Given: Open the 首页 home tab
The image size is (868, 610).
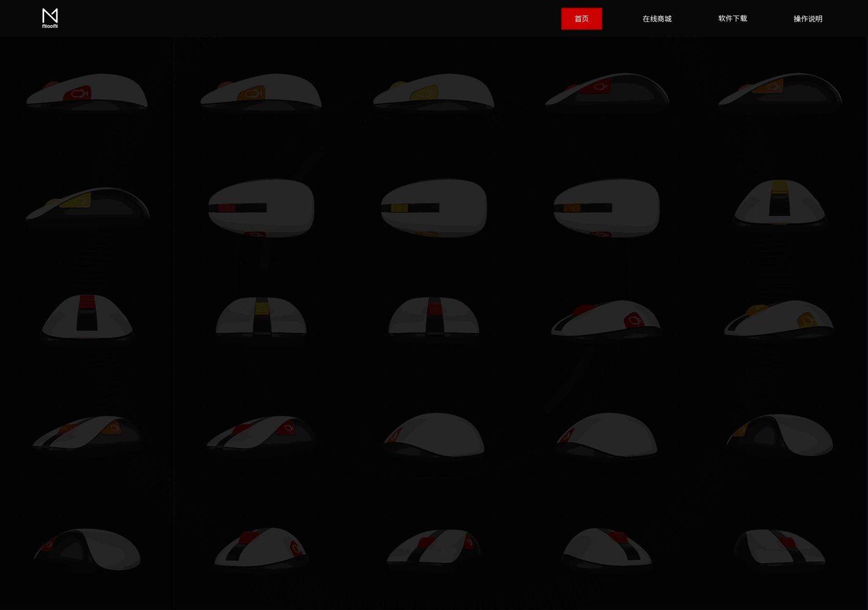Looking at the screenshot, I should (581, 19).
